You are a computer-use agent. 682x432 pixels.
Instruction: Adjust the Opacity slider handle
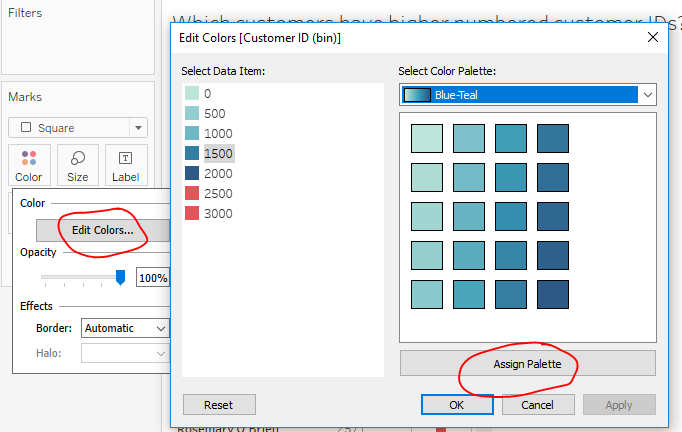tap(120, 278)
